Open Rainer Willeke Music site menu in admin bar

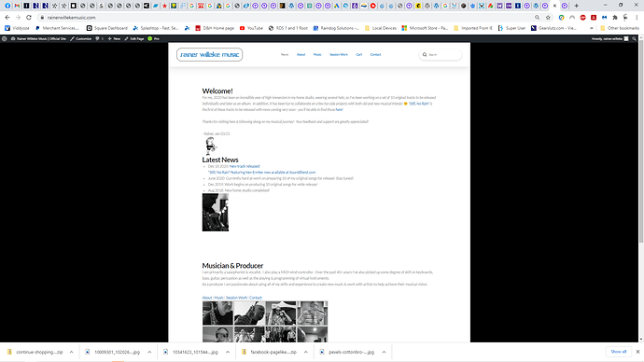[x=38, y=38]
